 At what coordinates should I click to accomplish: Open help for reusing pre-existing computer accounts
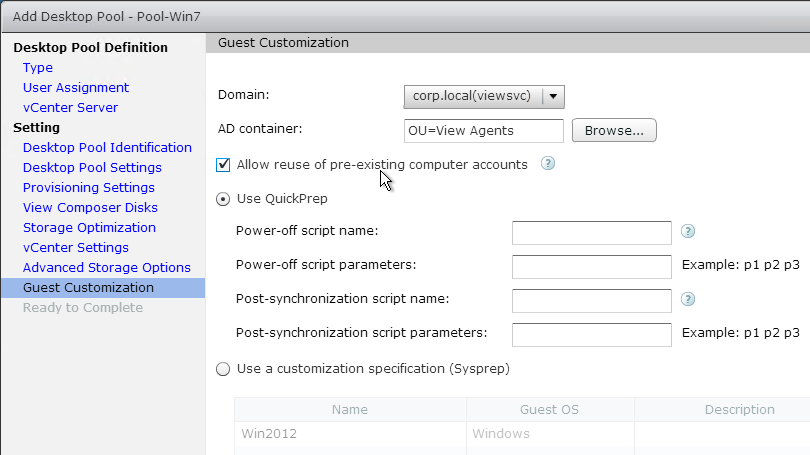coord(548,164)
